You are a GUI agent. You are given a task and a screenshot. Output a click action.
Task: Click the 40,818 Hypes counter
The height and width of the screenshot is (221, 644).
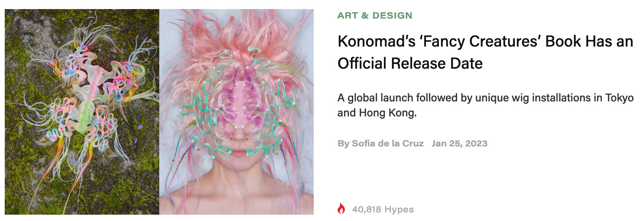point(383,209)
